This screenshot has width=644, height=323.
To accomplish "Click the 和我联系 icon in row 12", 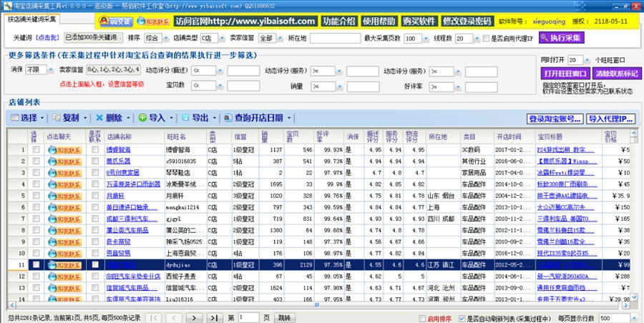I will (x=64, y=277).
